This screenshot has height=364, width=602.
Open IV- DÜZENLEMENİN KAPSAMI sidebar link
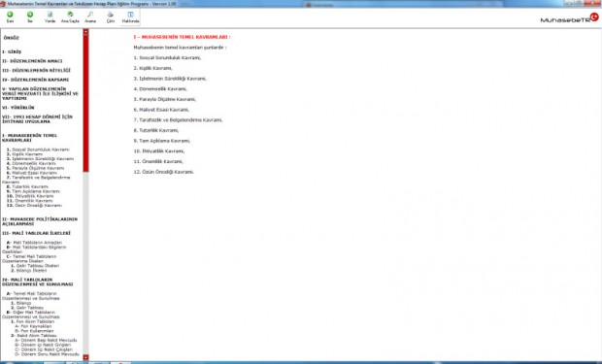(36, 80)
